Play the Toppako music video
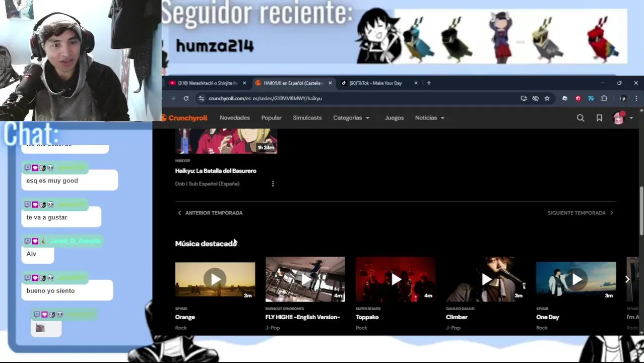Viewport: 644px width, 363px height. point(396,279)
